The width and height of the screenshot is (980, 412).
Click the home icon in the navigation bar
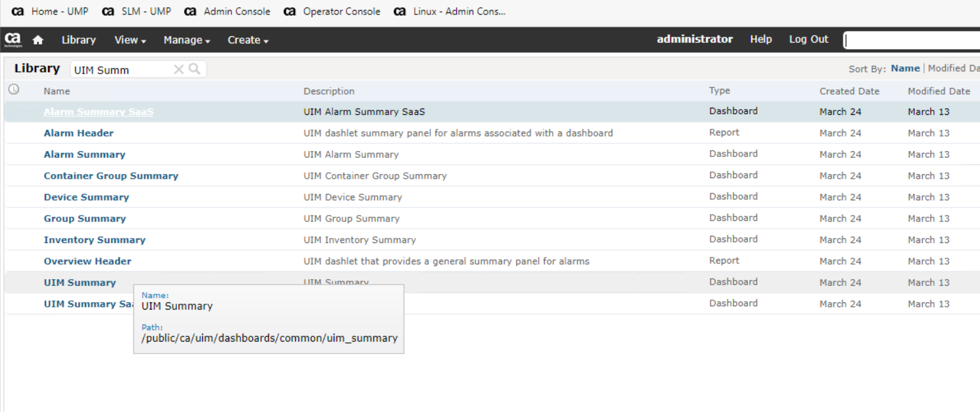coord(37,40)
